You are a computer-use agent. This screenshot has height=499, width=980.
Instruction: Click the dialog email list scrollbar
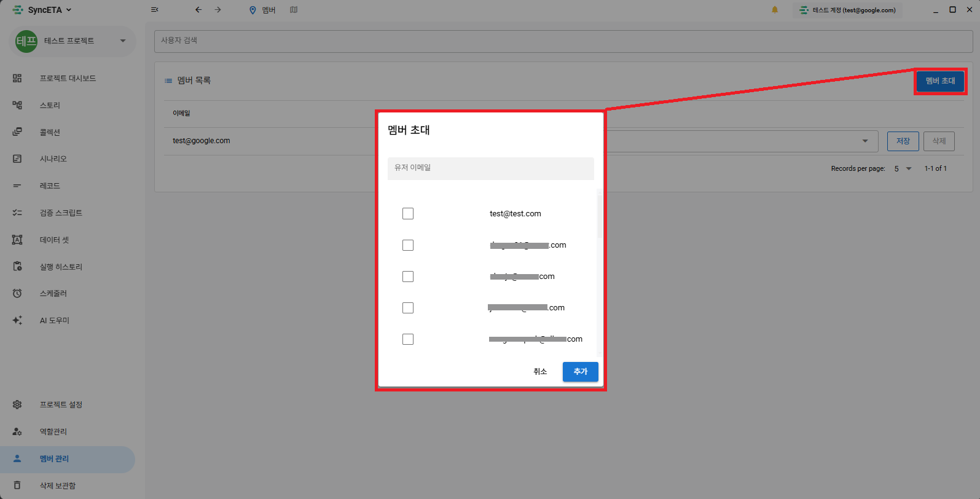coord(600,216)
